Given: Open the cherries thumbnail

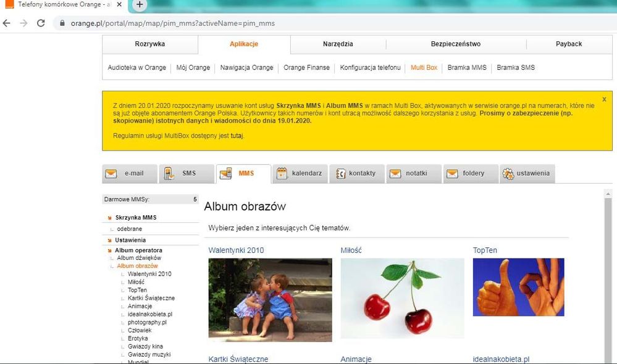Looking at the screenshot, I should coord(402,299).
